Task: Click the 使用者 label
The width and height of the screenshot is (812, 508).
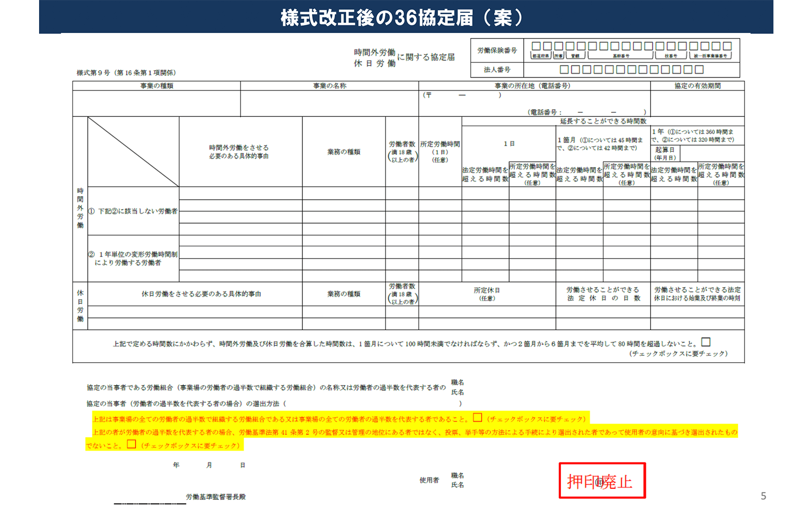Action: (x=429, y=480)
